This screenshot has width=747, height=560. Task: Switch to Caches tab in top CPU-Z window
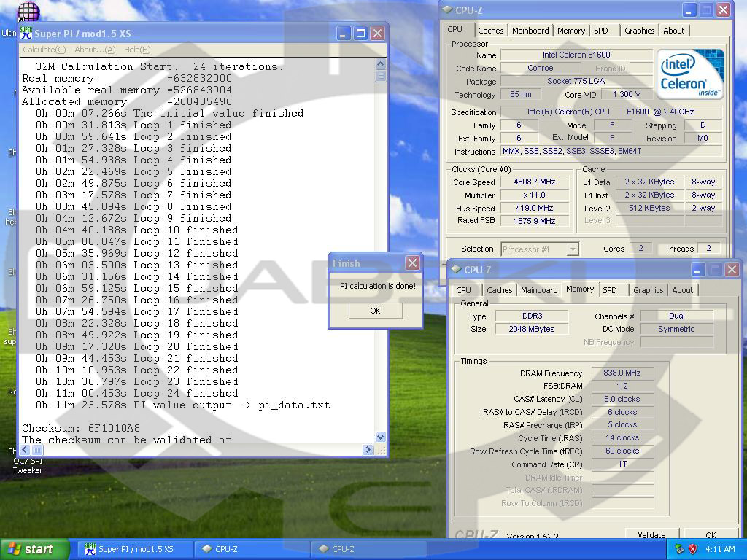[491, 31]
